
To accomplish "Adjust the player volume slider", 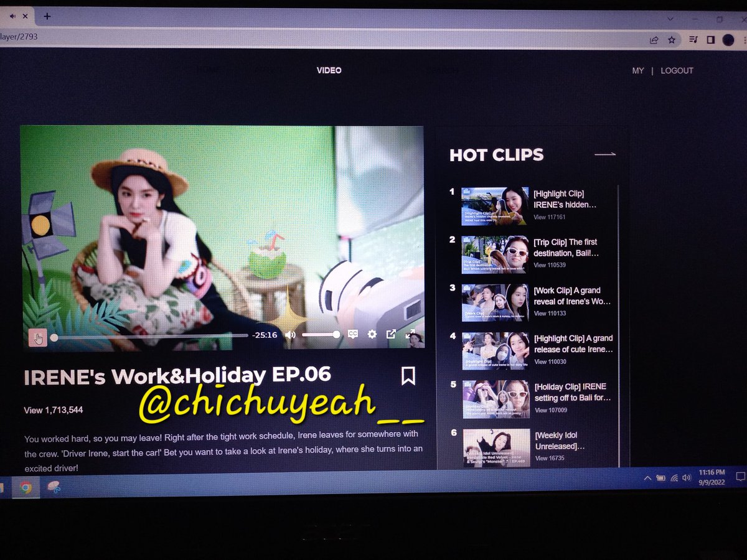I will 321,335.
